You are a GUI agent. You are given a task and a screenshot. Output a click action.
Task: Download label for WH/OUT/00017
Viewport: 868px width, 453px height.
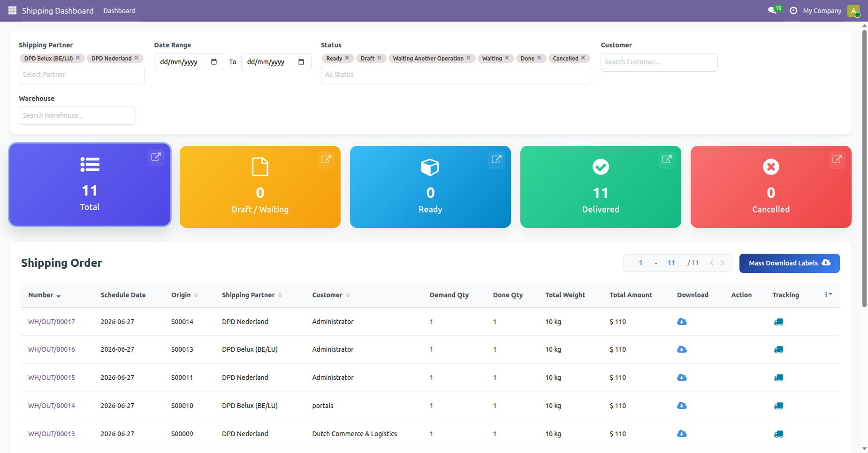point(682,322)
